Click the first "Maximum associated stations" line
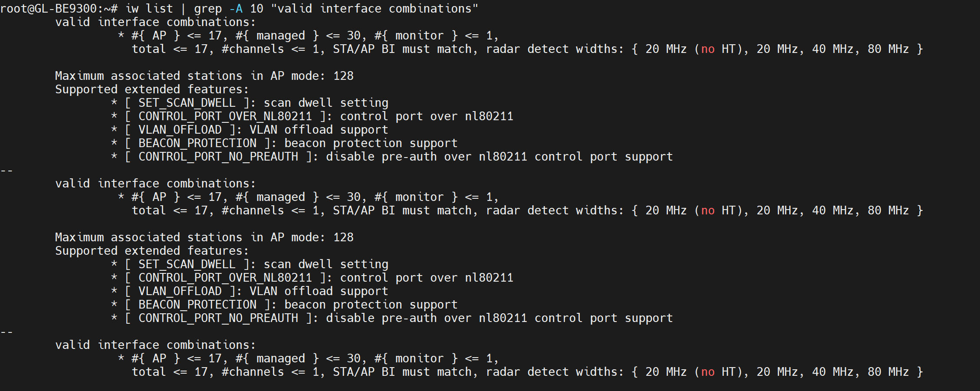This screenshot has height=391, width=980. pyautogui.click(x=204, y=76)
